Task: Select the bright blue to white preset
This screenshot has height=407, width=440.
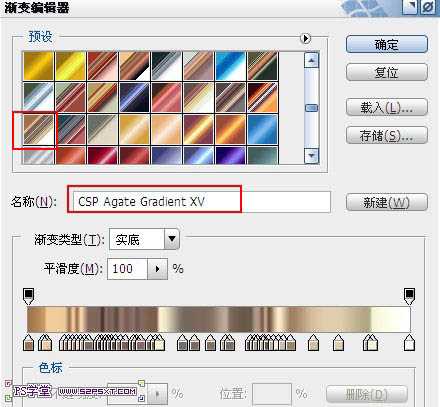Action: click(230, 66)
